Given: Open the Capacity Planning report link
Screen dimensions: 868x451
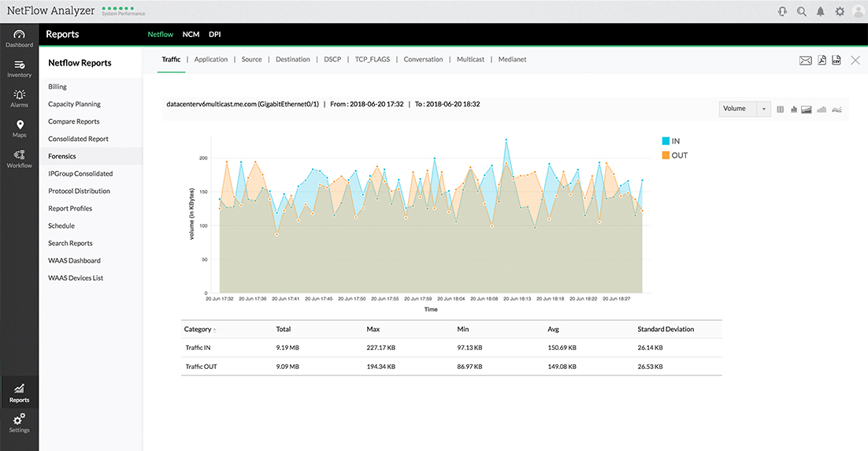Looking at the screenshot, I should 74,104.
